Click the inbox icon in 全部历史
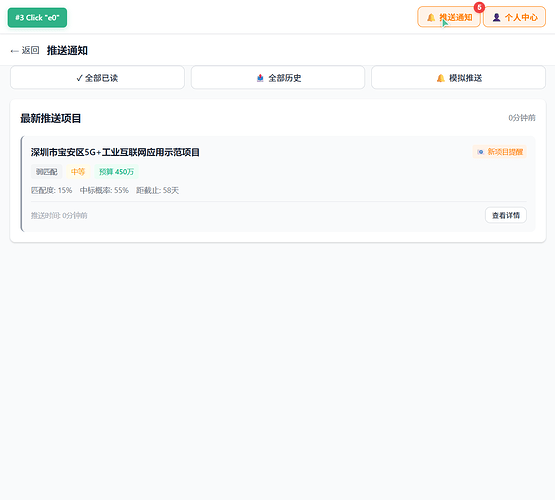Viewport: 555px width, 500px height. tap(260, 78)
